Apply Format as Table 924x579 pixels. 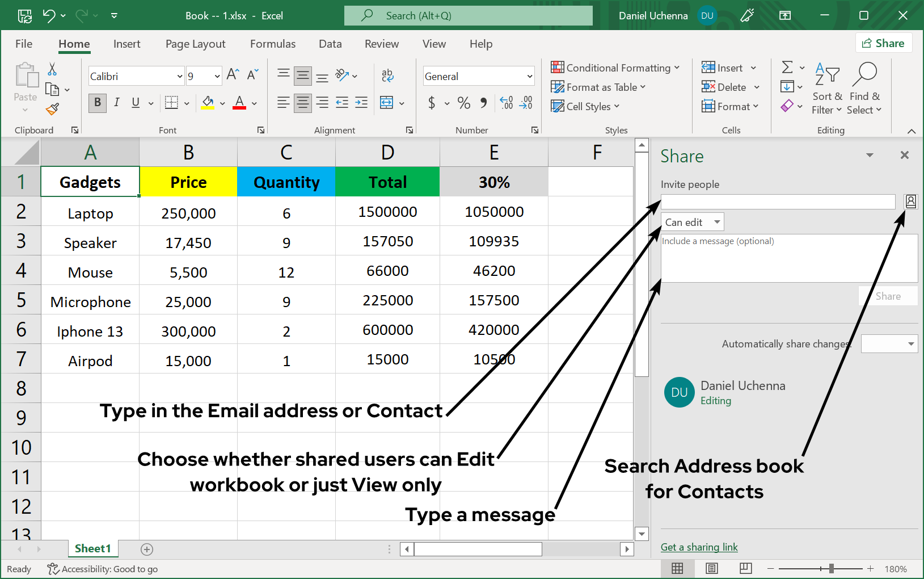[x=598, y=87]
